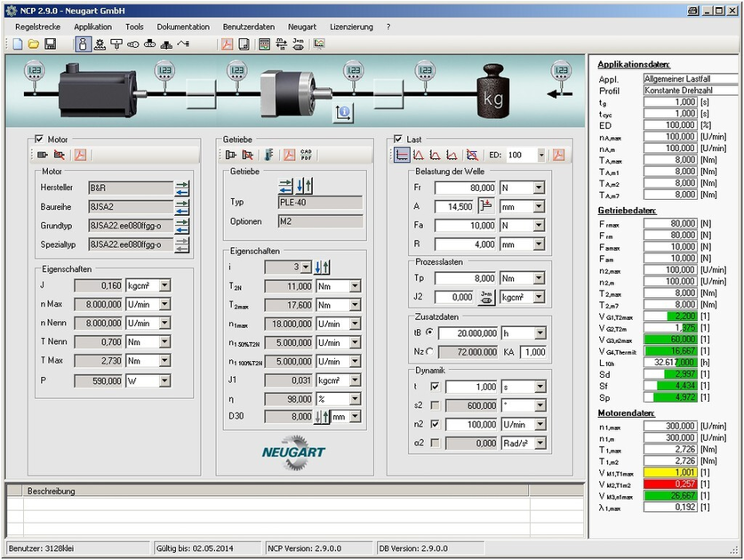744x560 pixels.
Task: Open the tB unit dropdown h
Action: pyautogui.click(x=540, y=333)
